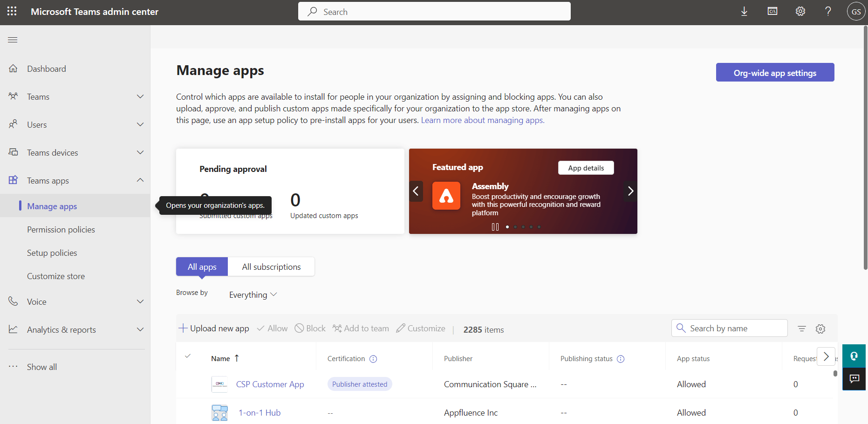
Task: Click Certification info icon
Action: coord(373,359)
